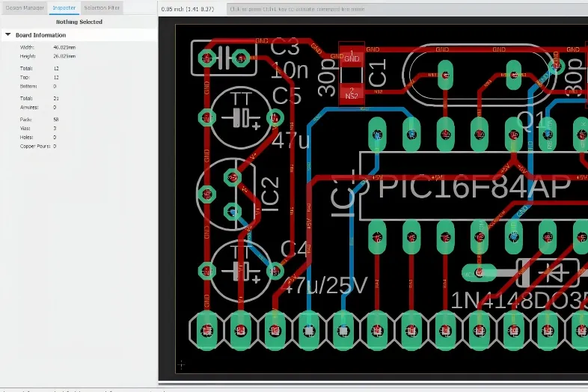
Task: Click the grid coordinates readout 0.05 inch
Action: point(188,9)
